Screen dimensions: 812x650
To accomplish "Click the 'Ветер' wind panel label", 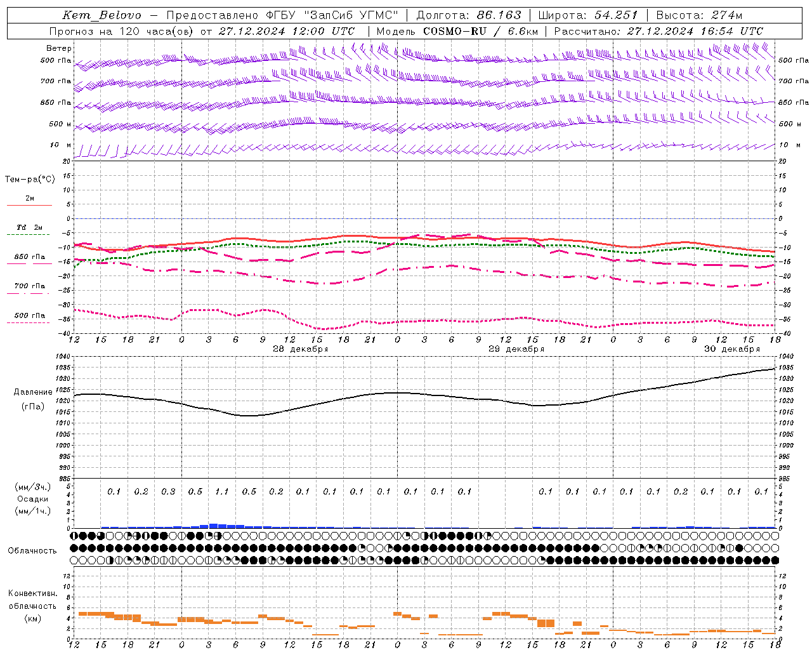I will 59,48.
